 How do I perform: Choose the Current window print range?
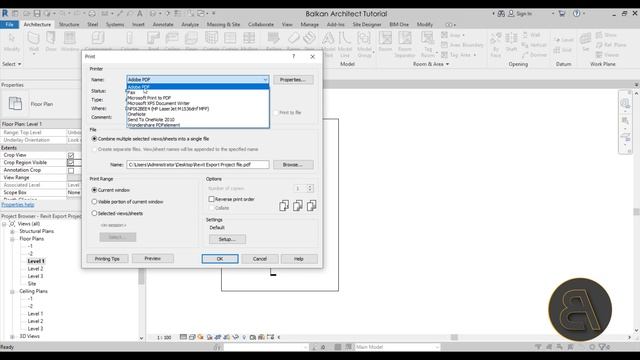[x=94, y=190]
